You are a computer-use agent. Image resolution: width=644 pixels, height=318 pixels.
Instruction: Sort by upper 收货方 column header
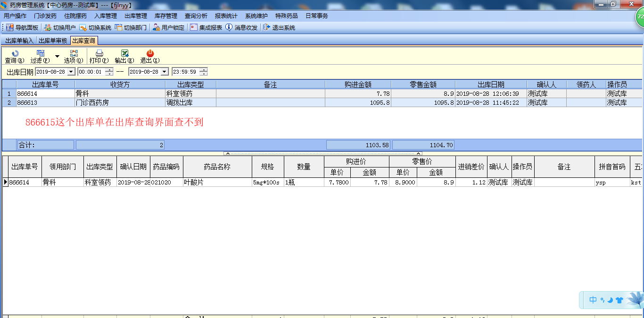pyautogui.click(x=120, y=84)
